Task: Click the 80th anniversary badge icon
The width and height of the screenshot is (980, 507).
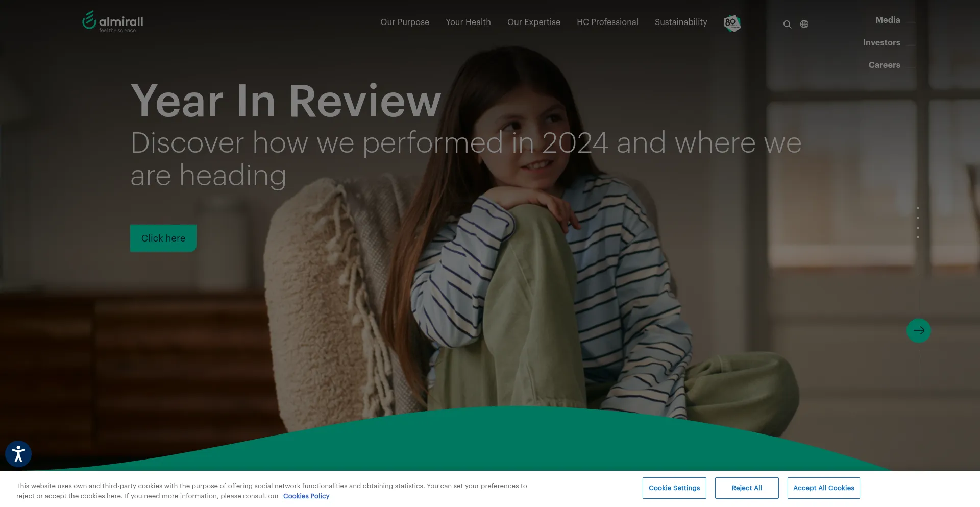Action: 732,23
